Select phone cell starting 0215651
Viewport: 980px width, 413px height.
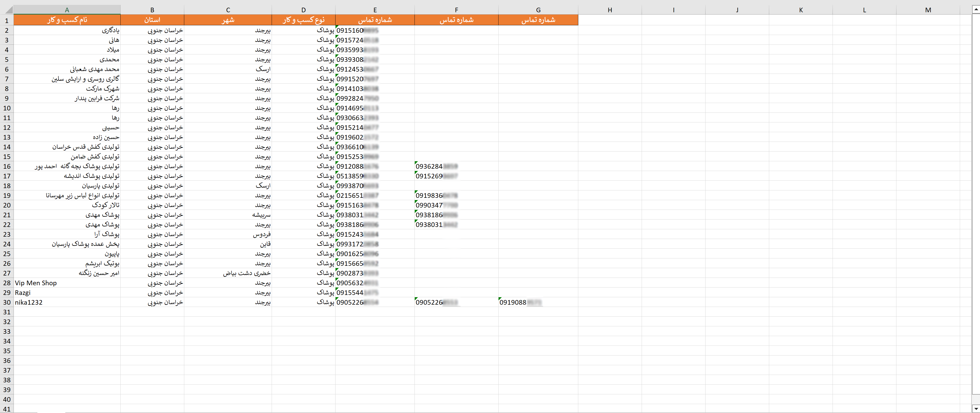(375, 195)
